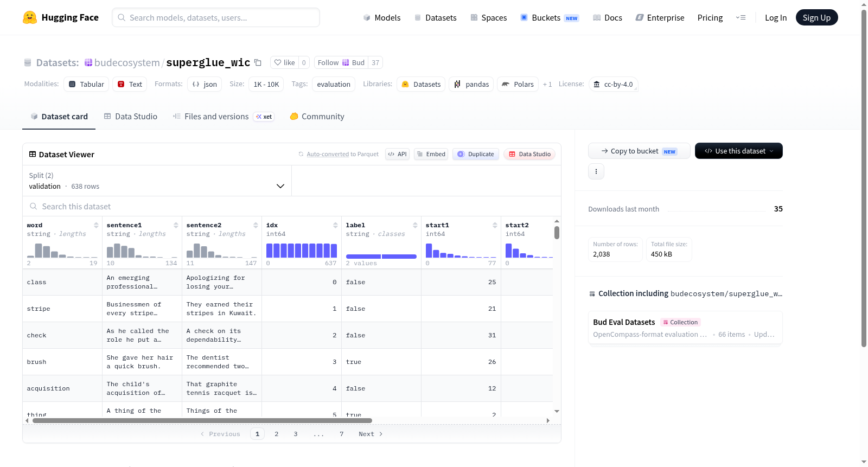Show the +1 more libraries

click(x=547, y=84)
